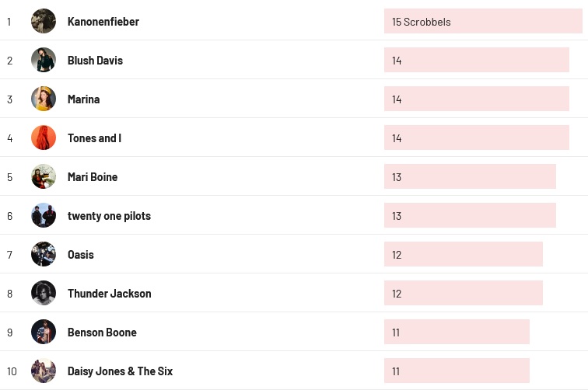Click the 15 Scrobbels count bar

[483, 21]
